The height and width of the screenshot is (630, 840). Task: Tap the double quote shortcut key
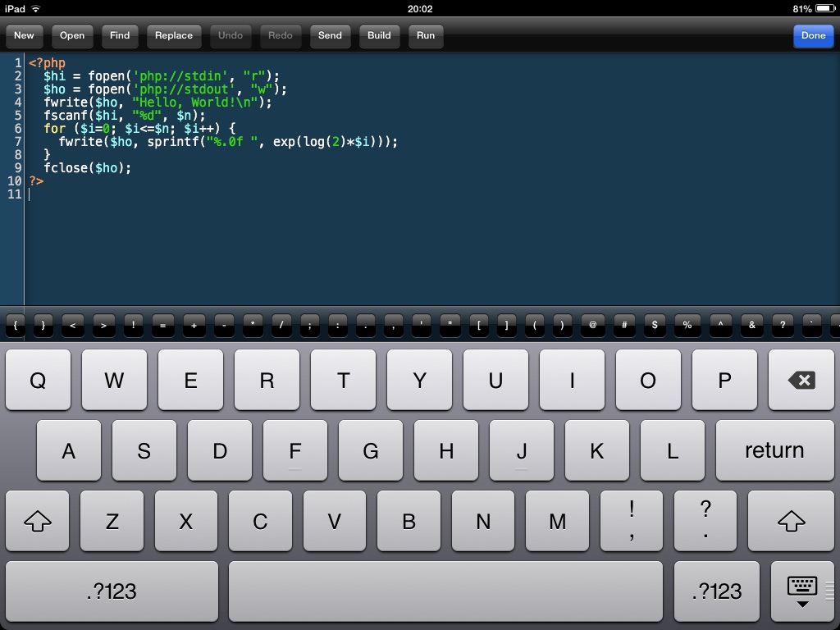pyautogui.click(x=450, y=325)
